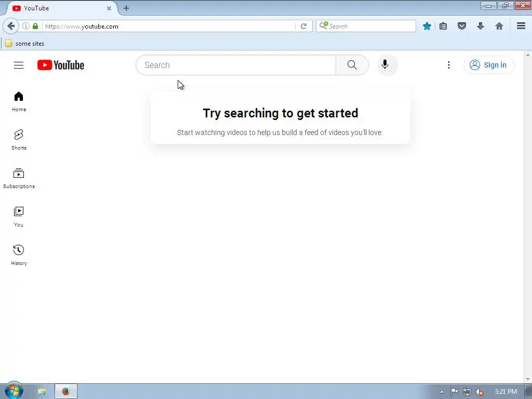
Task: Click the Firefox taskbar button
Action: click(x=66, y=392)
